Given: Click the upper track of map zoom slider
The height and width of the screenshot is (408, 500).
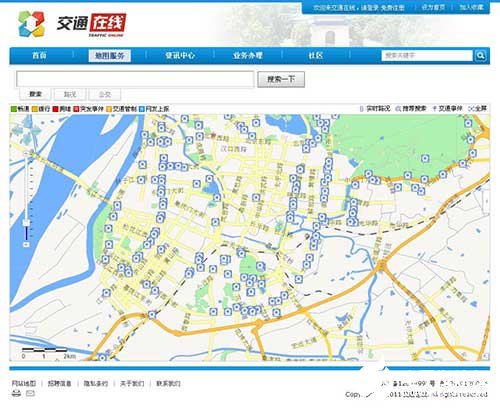Looking at the screenshot, I should click(26, 188).
